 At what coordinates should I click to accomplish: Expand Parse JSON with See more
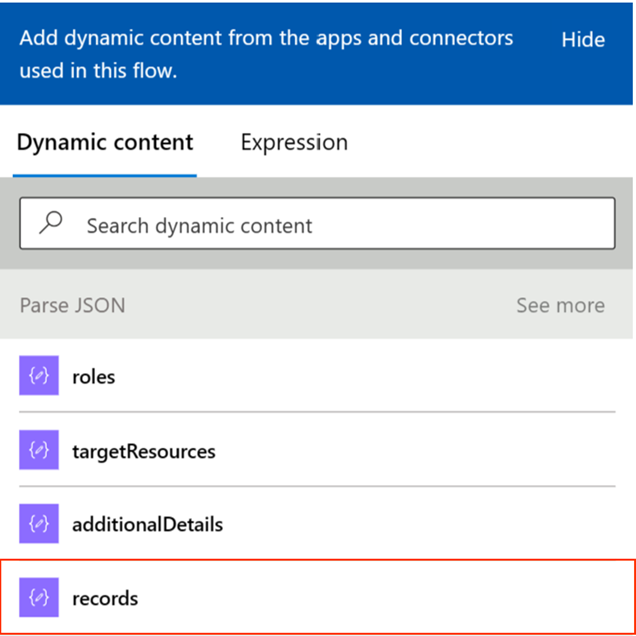pos(560,305)
